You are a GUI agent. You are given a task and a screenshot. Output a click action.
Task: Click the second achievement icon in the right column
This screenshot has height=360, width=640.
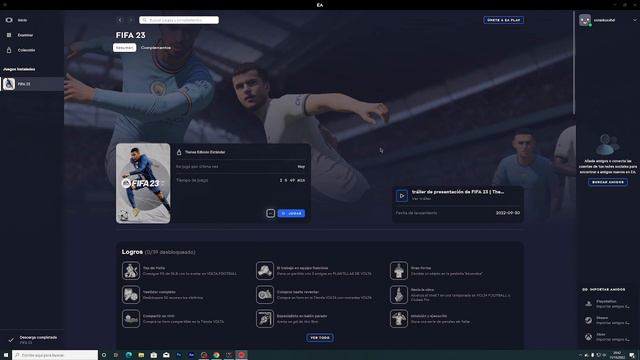click(x=398, y=295)
